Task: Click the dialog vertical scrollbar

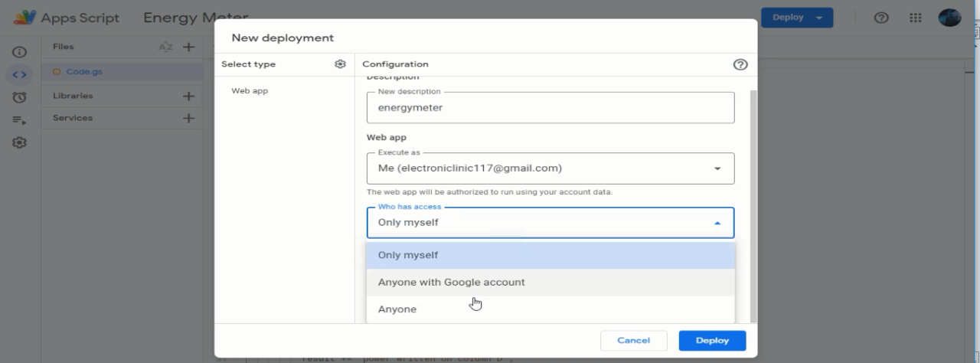Action: click(753, 205)
